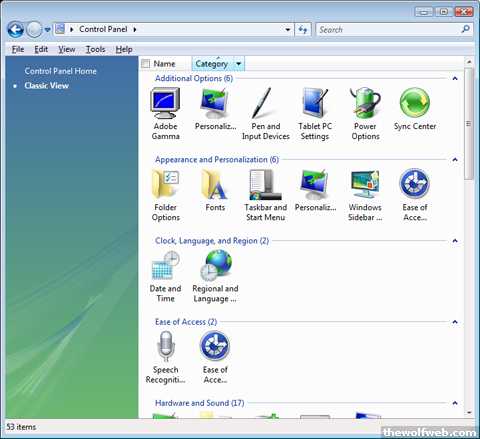Go to Control Panel Home link
The image size is (480, 439).
pos(60,71)
